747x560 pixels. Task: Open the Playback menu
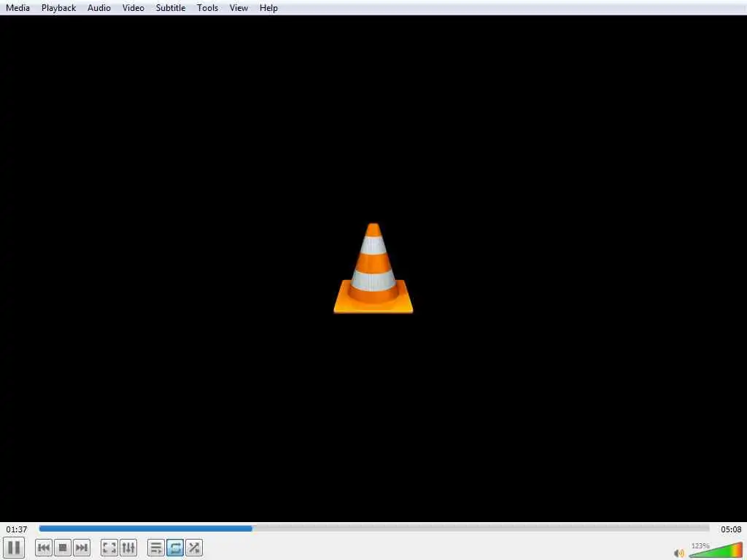[58, 8]
